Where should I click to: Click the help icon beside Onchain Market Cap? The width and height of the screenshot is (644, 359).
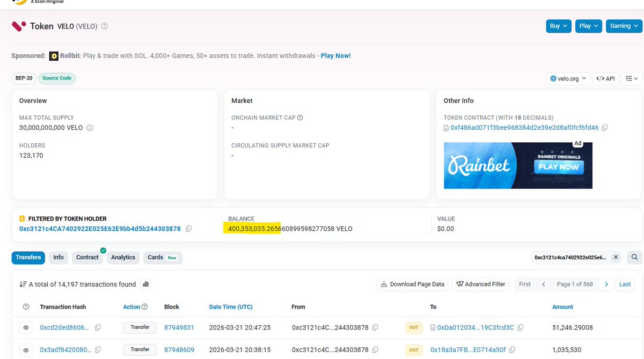pyautogui.click(x=300, y=118)
